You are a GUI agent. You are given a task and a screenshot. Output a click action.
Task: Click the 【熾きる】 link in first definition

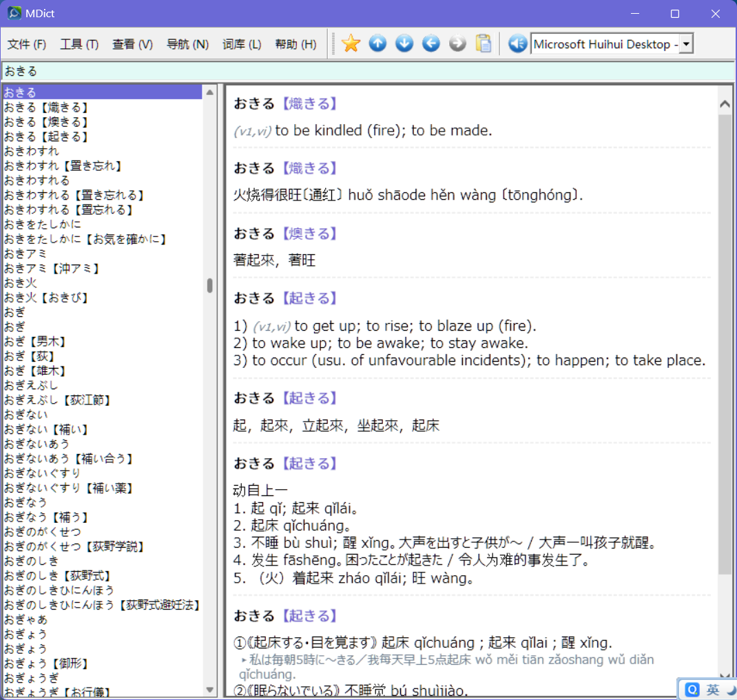tap(309, 103)
